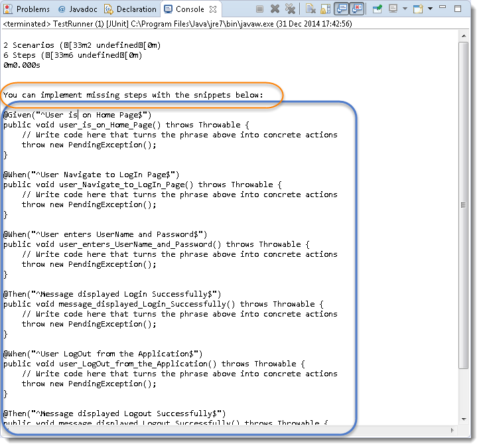Expand the Open Console dropdown arrow
The width and height of the screenshot is (481, 448).
click(x=430, y=9)
